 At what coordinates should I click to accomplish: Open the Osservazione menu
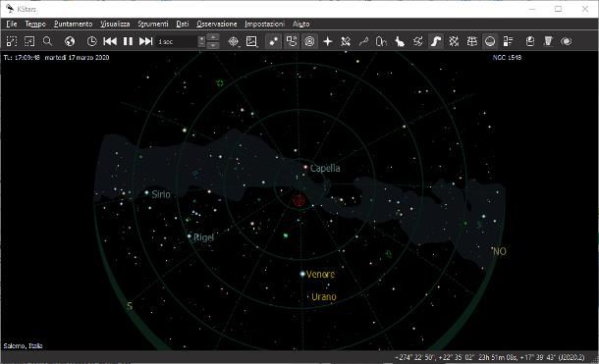click(217, 24)
